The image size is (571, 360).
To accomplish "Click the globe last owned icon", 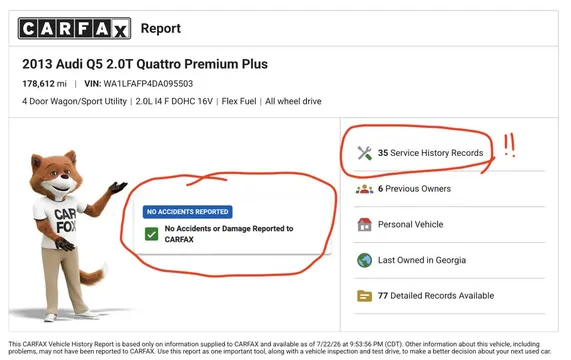I will 364,260.
